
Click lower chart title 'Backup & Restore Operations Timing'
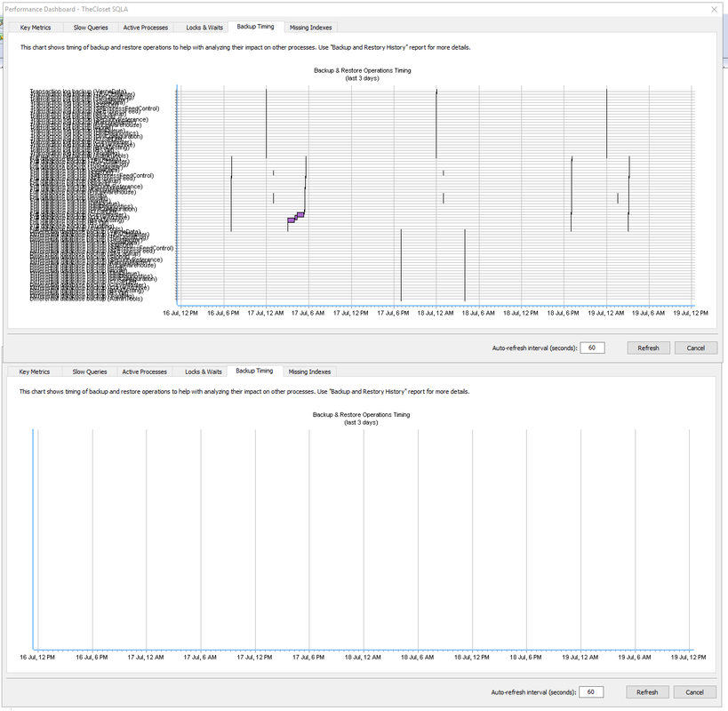point(361,415)
